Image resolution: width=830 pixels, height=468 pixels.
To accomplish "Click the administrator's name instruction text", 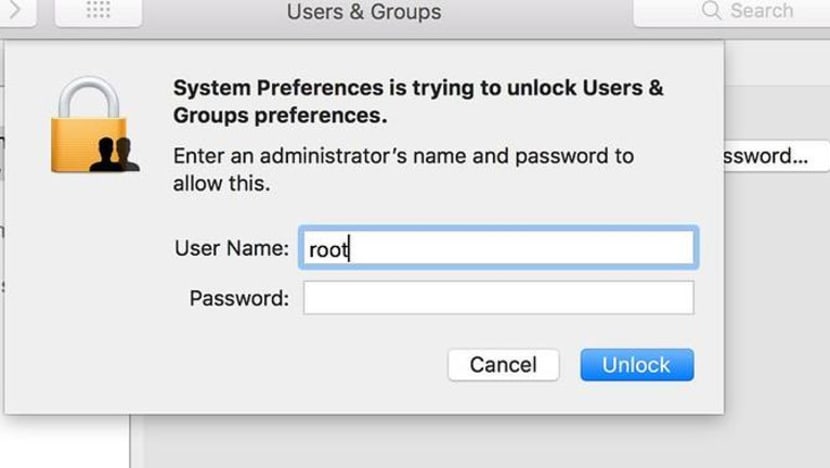I will click(403, 169).
